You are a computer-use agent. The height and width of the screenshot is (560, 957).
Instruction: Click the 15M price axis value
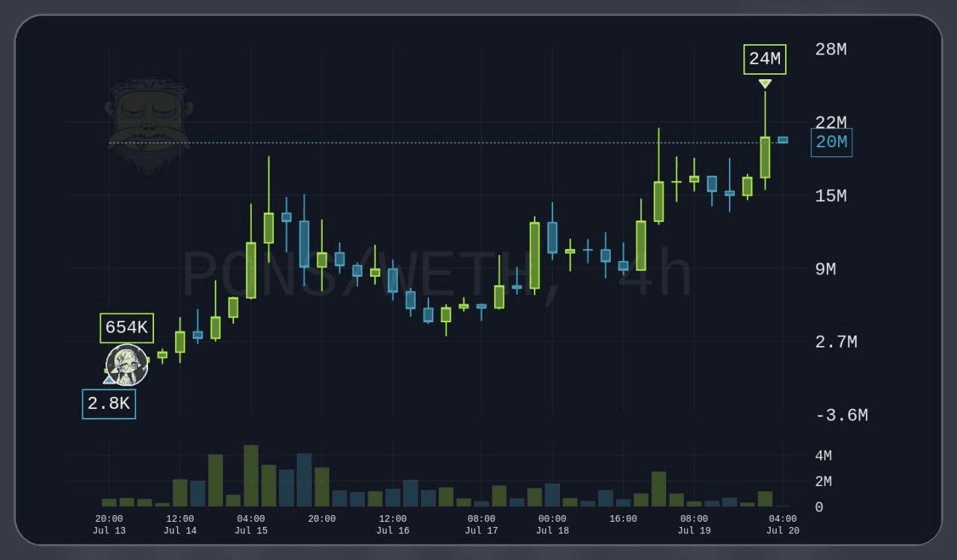pyautogui.click(x=831, y=196)
